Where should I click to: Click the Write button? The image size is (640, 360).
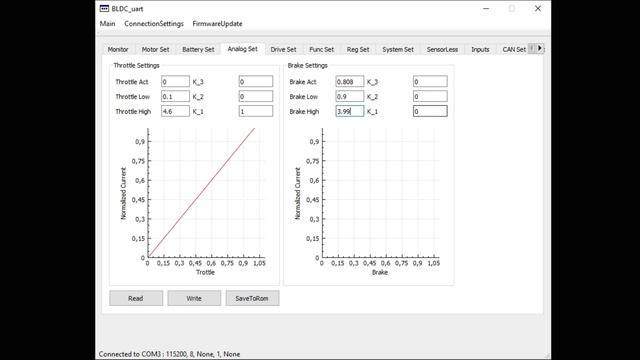pyautogui.click(x=194, y=298)
